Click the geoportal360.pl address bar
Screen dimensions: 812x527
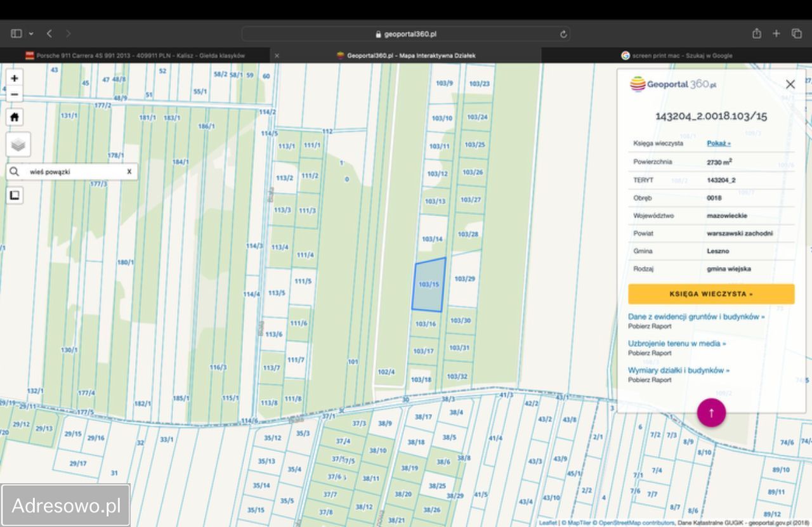pos(406,34)
